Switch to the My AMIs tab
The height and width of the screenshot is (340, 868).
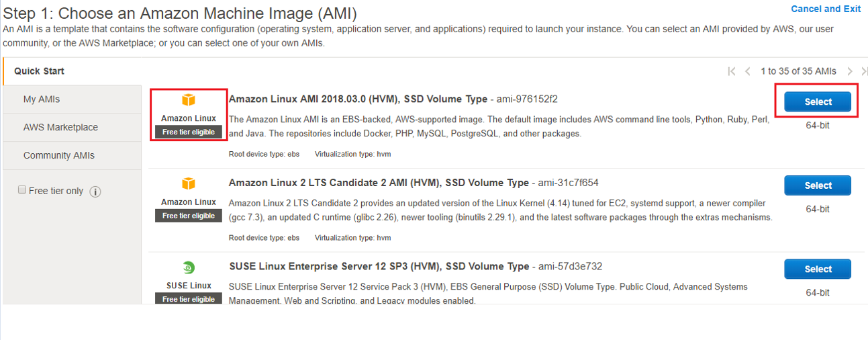[x=73, y=99]
